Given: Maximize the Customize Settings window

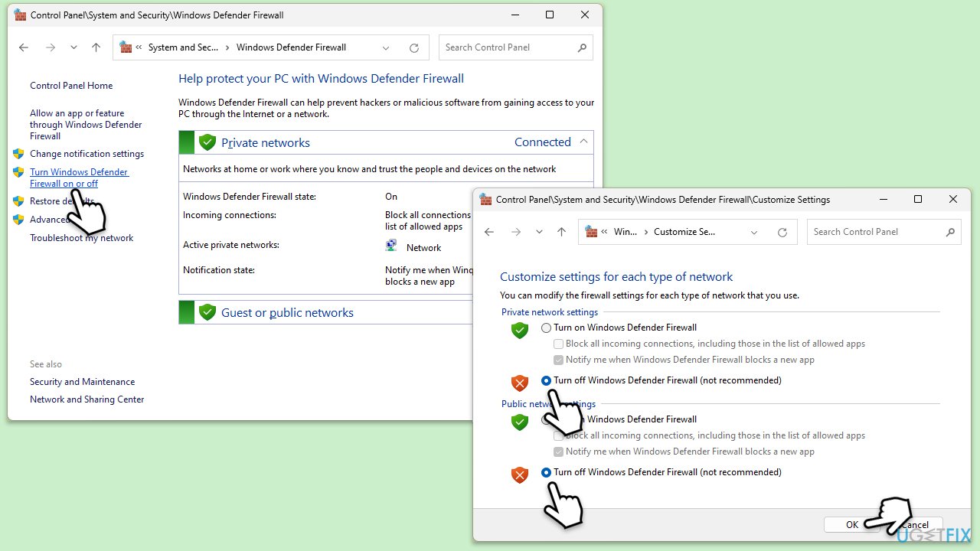Looking at the screenshot, I should [x=918, y=200].
